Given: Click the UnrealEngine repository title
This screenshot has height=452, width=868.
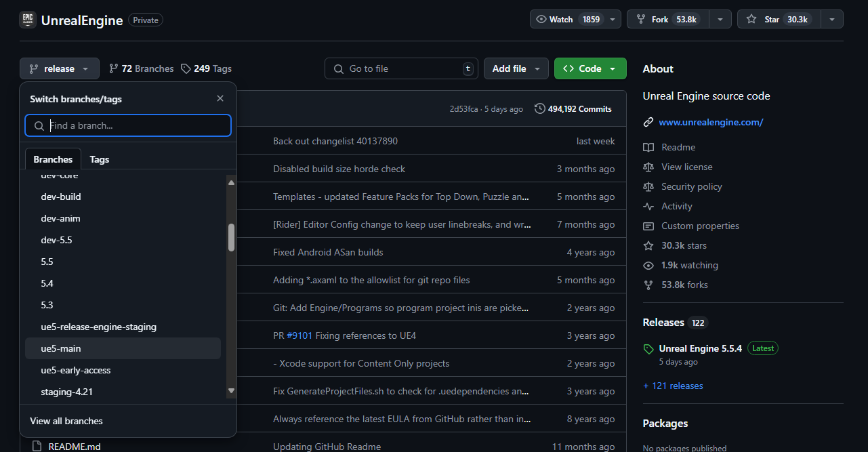Looking at the screenshot, I should [x=82, y=20].
